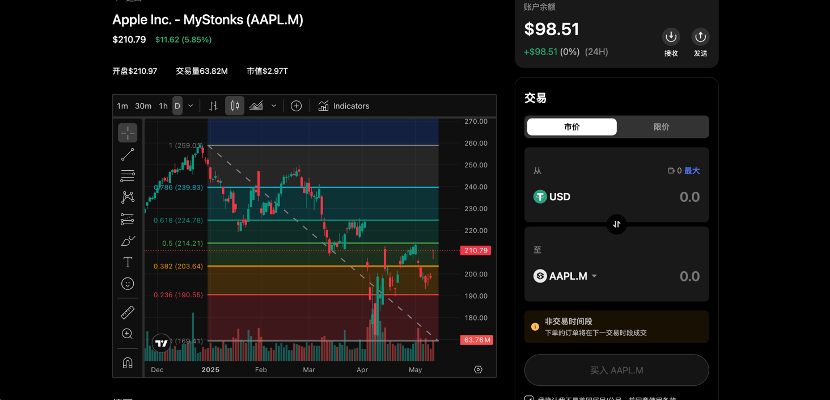Switch to the 市价 market order tab

click(572, 127)
